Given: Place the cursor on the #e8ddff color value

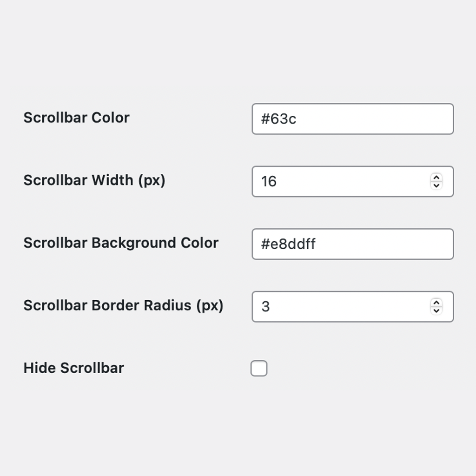Looking at the screenshot, I should [288, 244].
